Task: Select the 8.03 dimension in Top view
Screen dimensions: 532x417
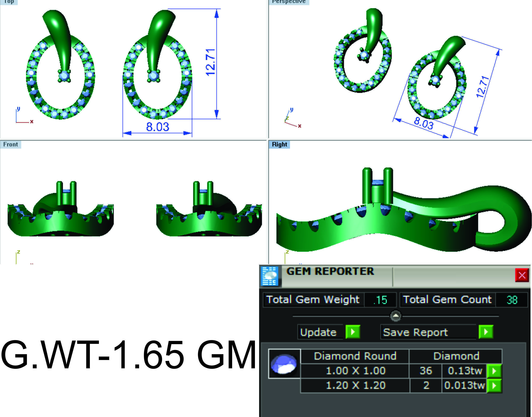Action: (x=158, y=127)
